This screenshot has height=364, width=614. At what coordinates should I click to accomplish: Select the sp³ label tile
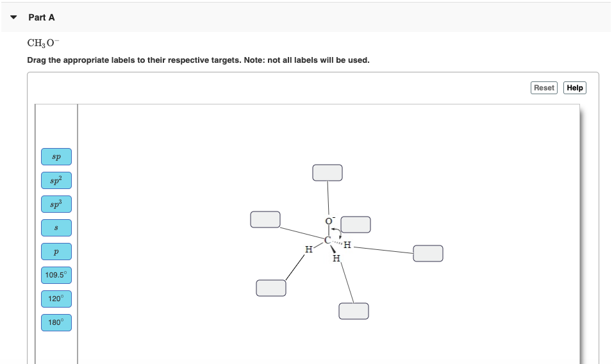pyautogui.click(x=56, y=204)
